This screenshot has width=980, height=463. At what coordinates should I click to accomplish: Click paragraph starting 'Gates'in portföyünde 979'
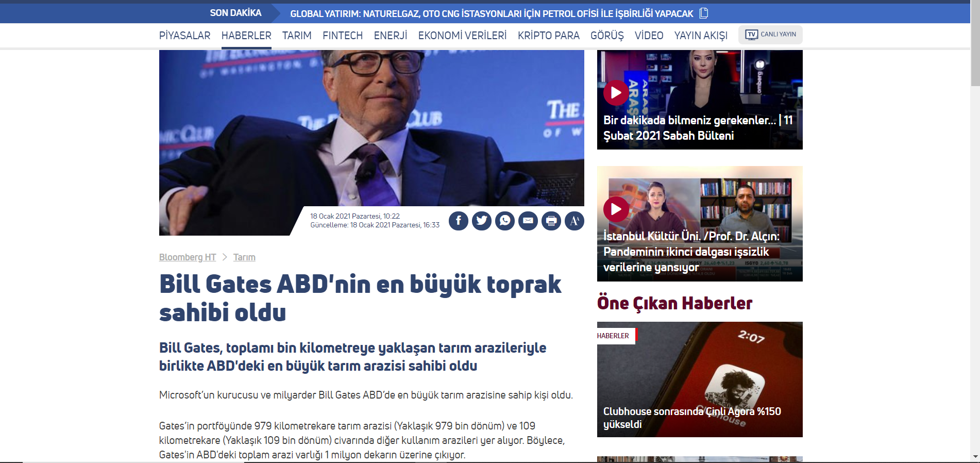click(362, 440)
